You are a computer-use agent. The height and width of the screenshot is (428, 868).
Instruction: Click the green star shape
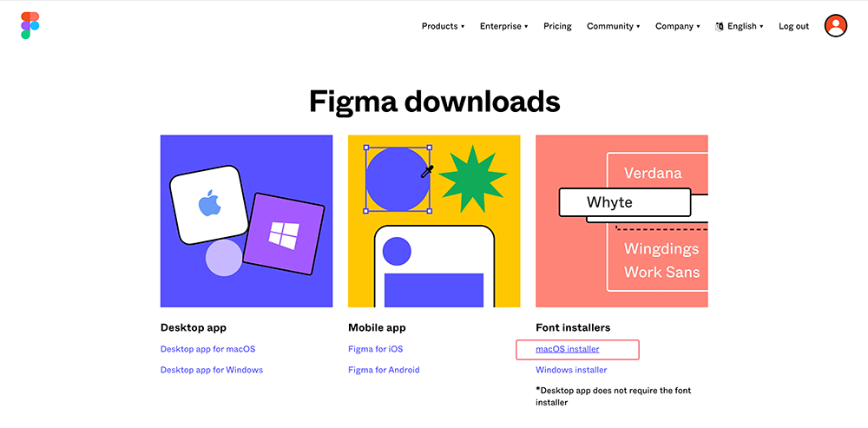[x=472, y=178]
